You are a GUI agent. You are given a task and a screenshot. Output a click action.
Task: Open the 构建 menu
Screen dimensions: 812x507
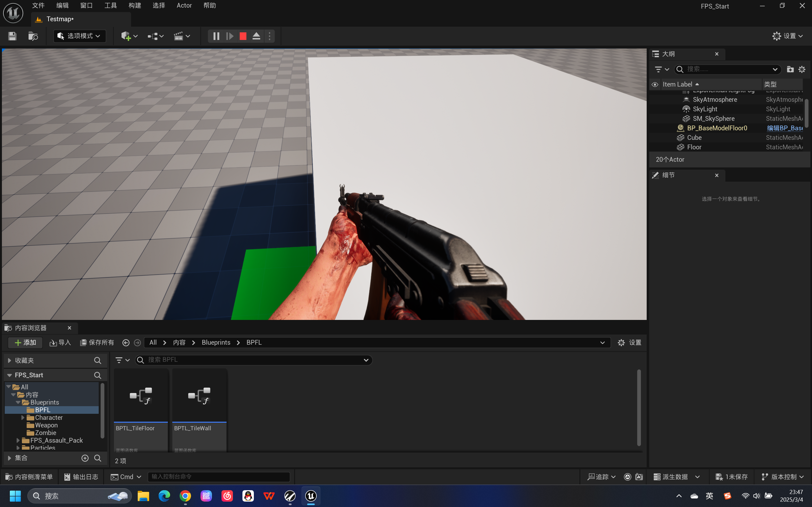[135, 5]
